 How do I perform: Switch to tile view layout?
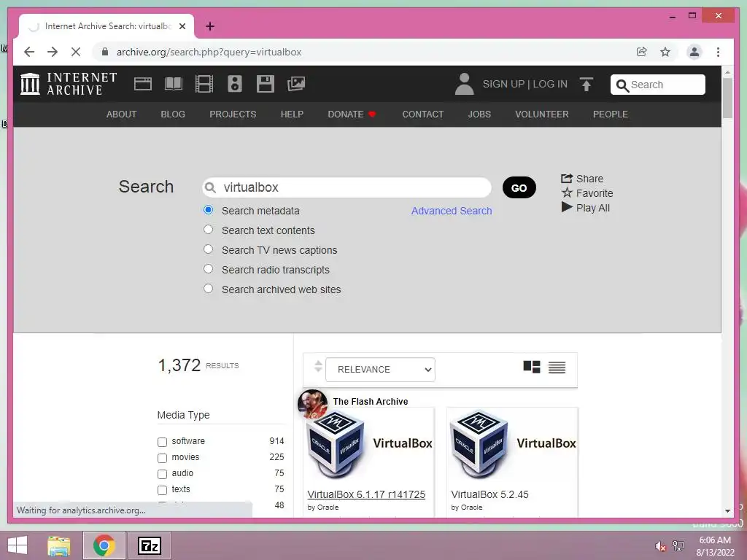pos(532,367)
